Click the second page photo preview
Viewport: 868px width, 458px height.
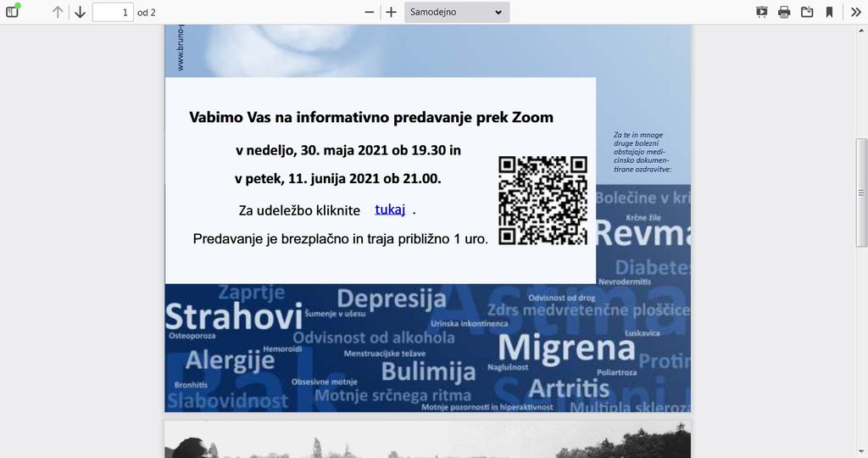click(427, 439)
